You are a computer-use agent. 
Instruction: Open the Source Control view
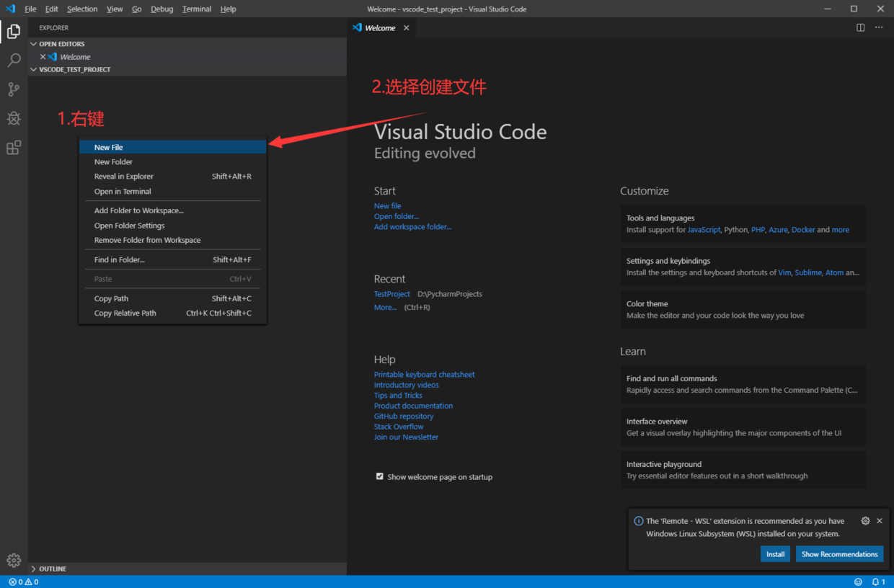tap(14, 89)
